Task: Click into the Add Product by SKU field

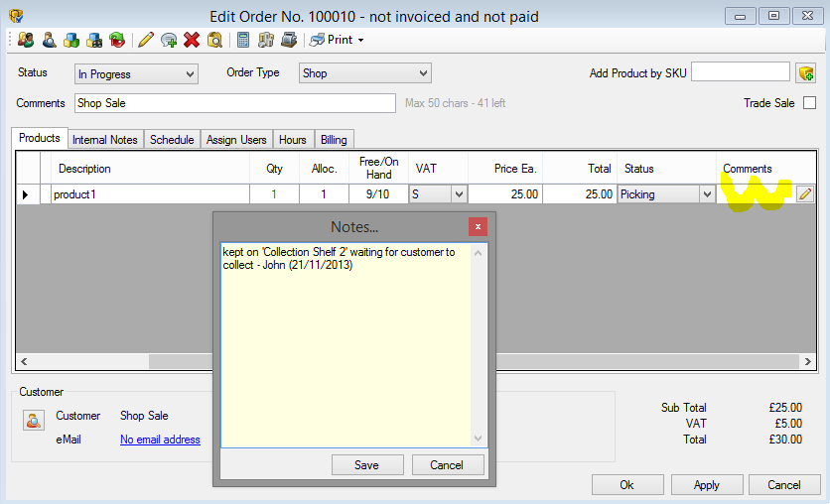Action: tap(740, 72)
